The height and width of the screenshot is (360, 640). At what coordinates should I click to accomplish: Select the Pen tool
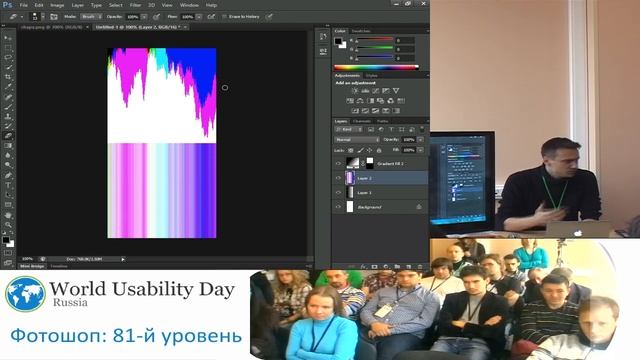click(x=8, y=175)
